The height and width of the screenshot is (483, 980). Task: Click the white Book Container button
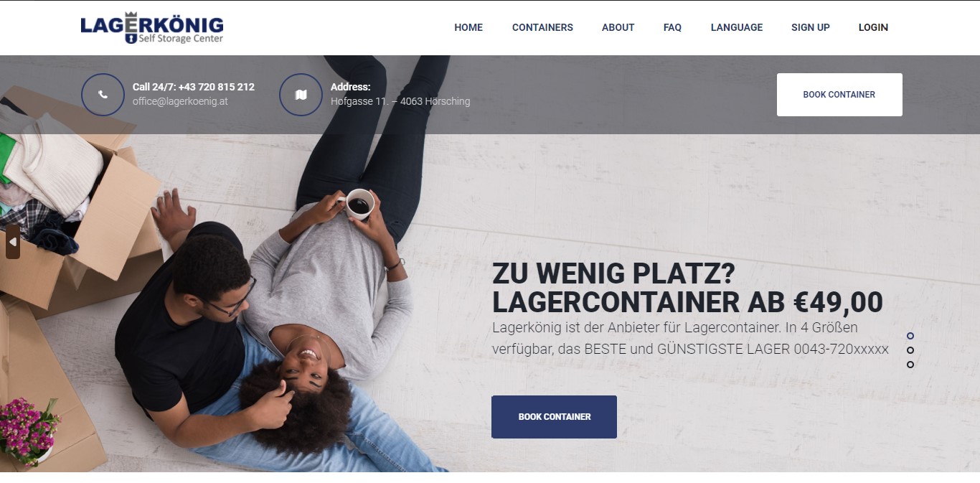(x=839, y=95)
